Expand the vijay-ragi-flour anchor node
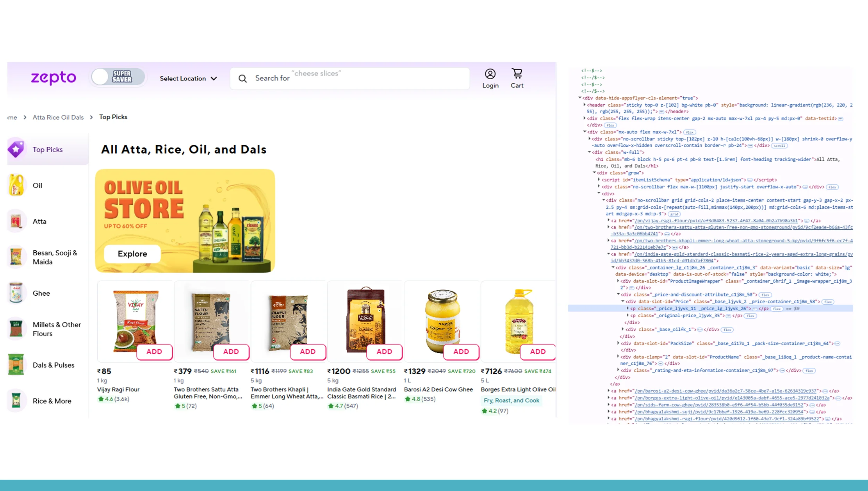This screenshot has height=491, width=868. [x=608, y=221]
